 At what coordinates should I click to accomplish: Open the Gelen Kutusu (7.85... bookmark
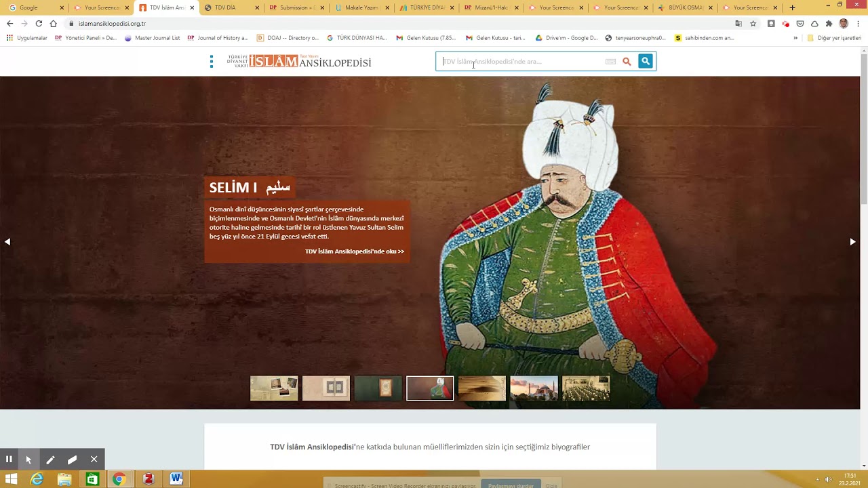(427, 38)
